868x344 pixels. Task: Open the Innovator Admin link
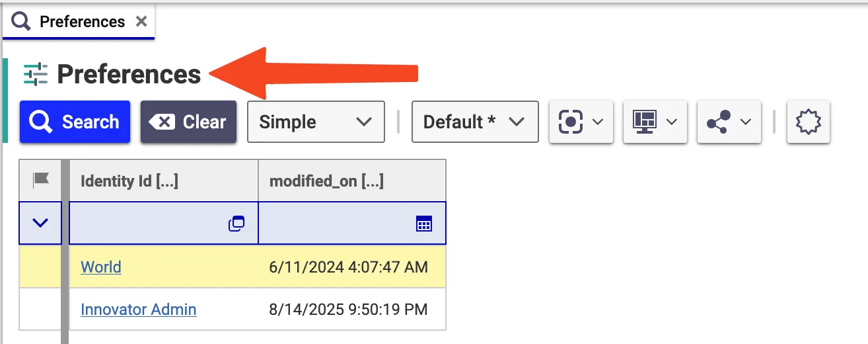coord(139,309)
